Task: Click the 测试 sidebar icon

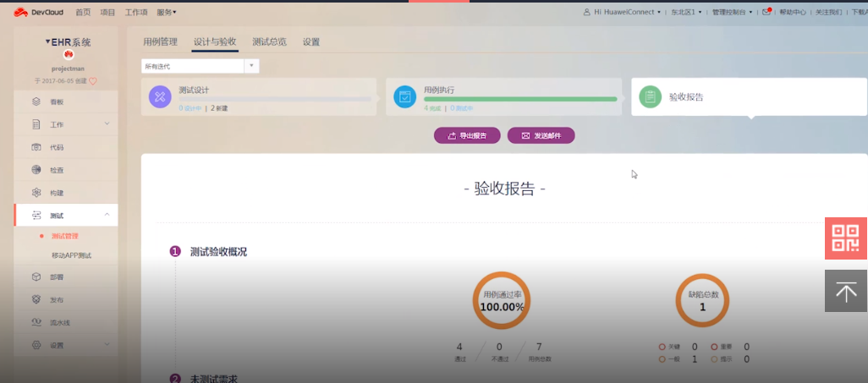Action: pyautogui.click(x=36, y=216)
